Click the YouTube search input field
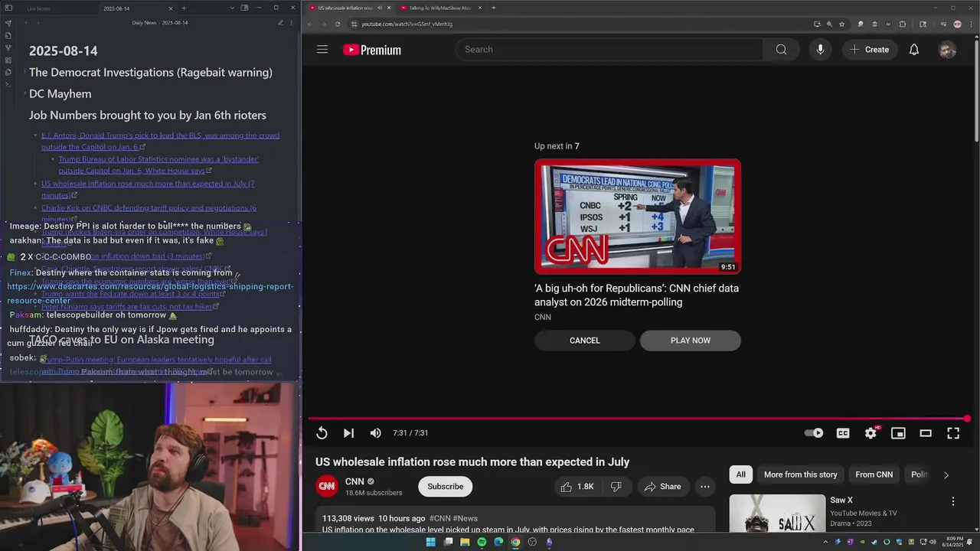 pyautogui.click(x=609, y=50)
